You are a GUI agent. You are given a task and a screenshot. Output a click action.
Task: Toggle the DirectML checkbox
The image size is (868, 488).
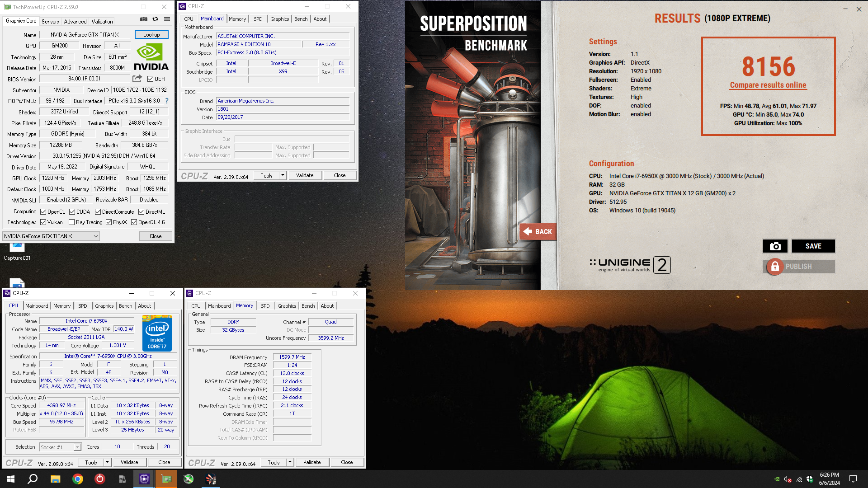(x=141, y=211)
